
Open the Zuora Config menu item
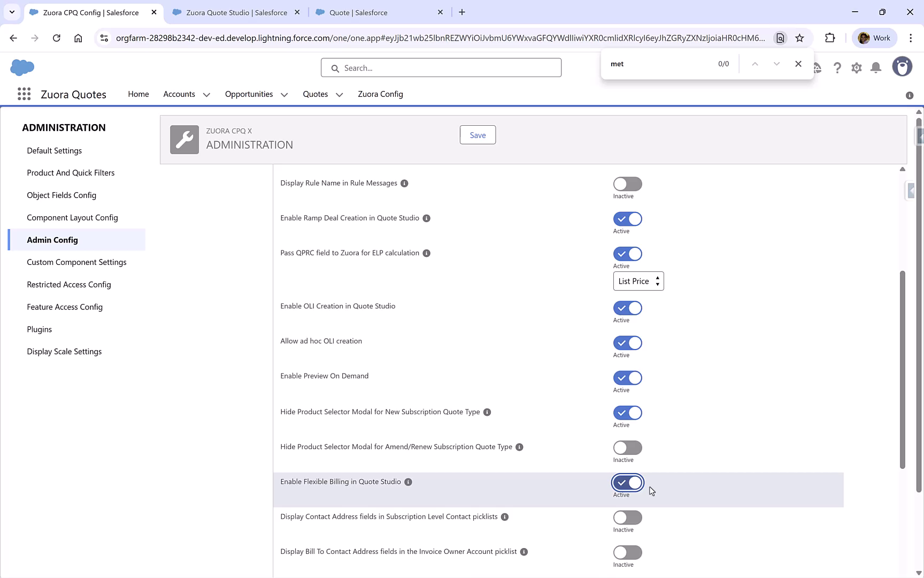pos(380,94)
